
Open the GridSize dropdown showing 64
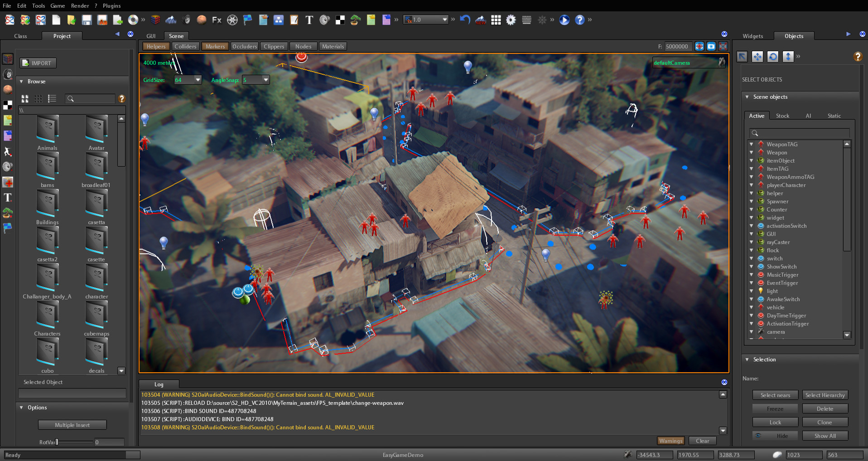(x=198, y=79)
